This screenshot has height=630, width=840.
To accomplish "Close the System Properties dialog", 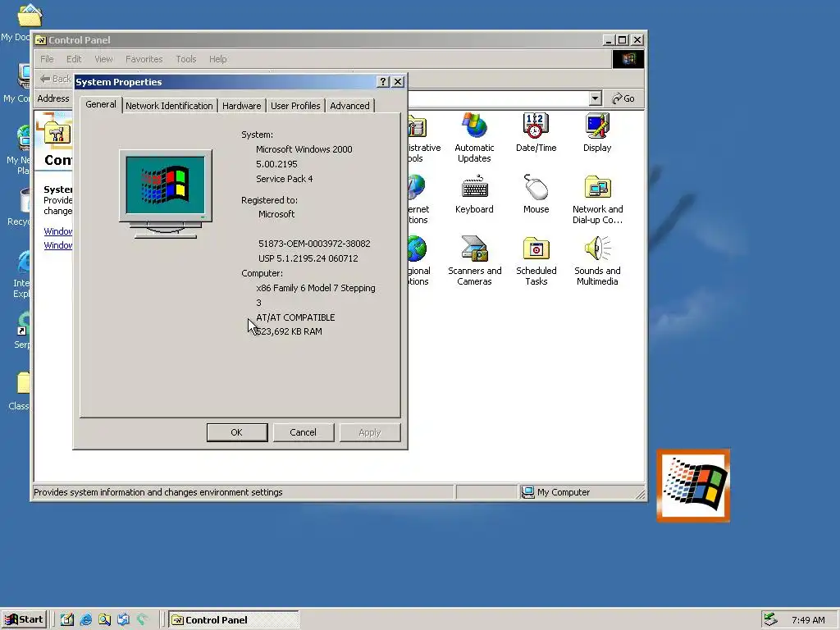I will [x=398, y=81].
